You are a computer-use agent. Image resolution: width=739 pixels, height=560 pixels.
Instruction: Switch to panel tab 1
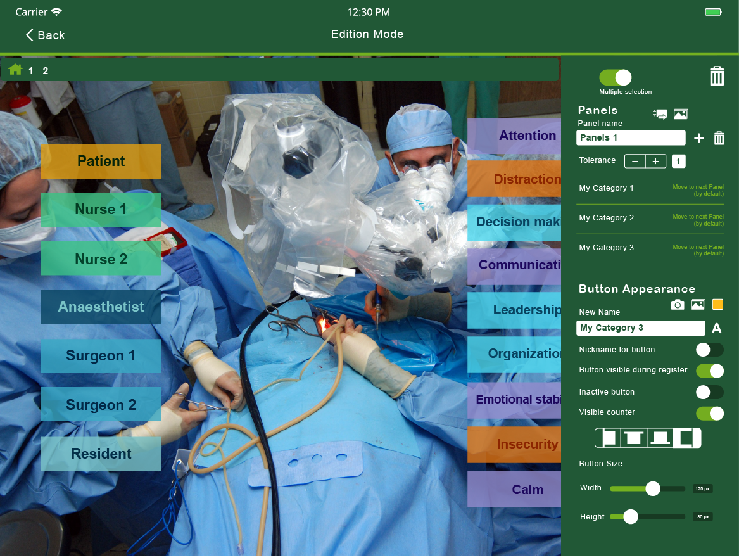point(30,71)
